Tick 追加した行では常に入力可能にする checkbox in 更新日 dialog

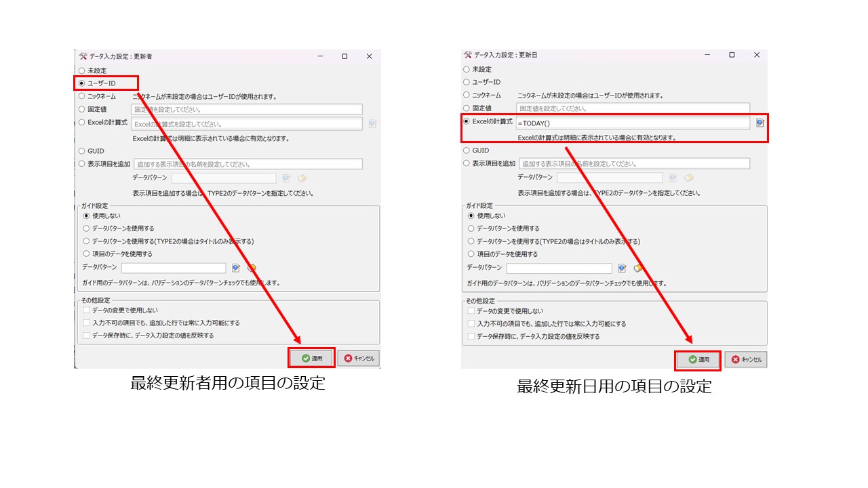(x=472, y=324)
